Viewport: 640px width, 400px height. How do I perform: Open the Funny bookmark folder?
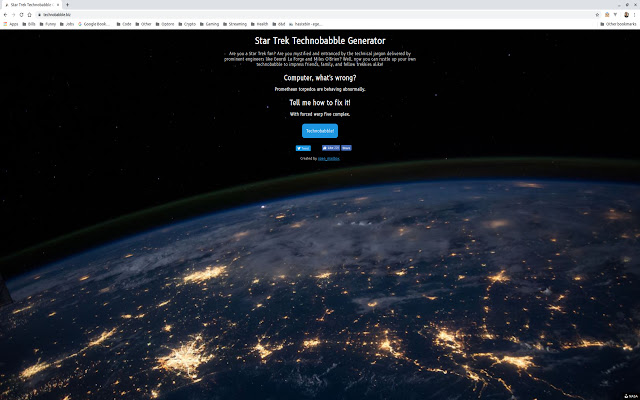point(48,24)
